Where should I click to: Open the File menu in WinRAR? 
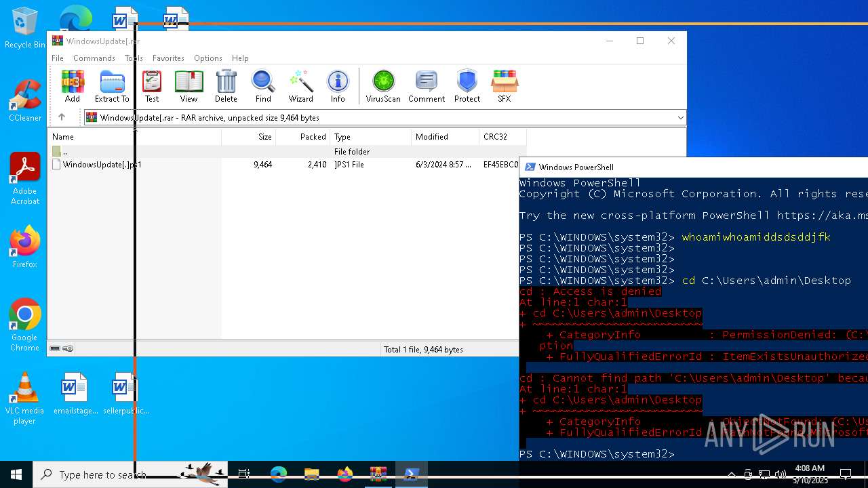point(58,58)
